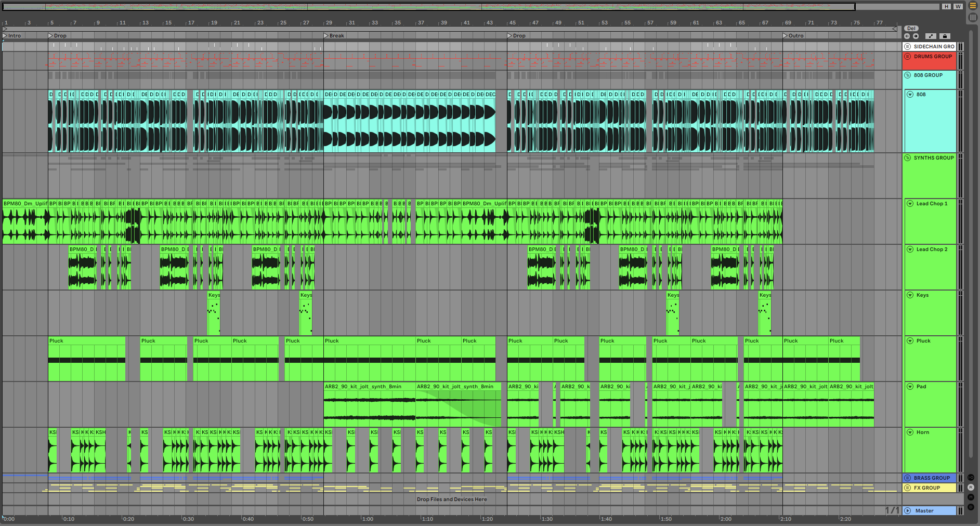
Task: Click the SIDECHAIN GRO group icon
Action: coord(908,47)
